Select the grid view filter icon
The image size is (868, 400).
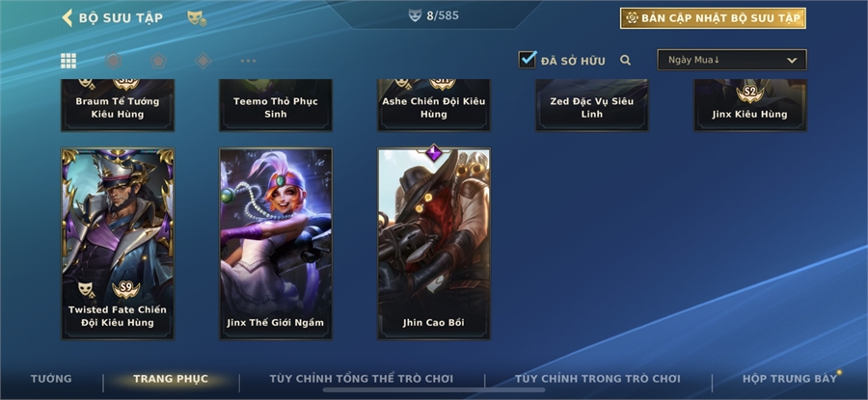[x=68, y=61]
